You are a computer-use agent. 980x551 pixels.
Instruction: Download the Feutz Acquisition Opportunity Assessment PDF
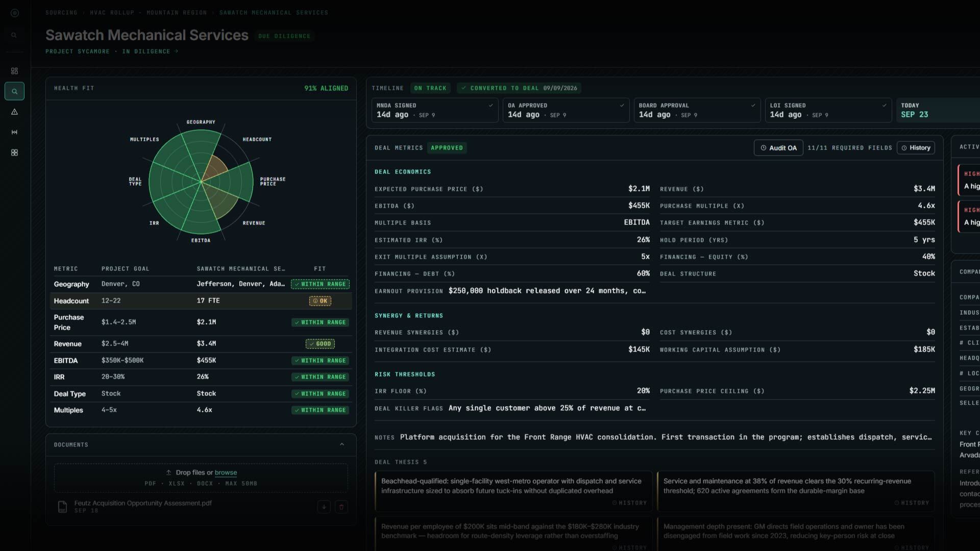tap(324, 507)
